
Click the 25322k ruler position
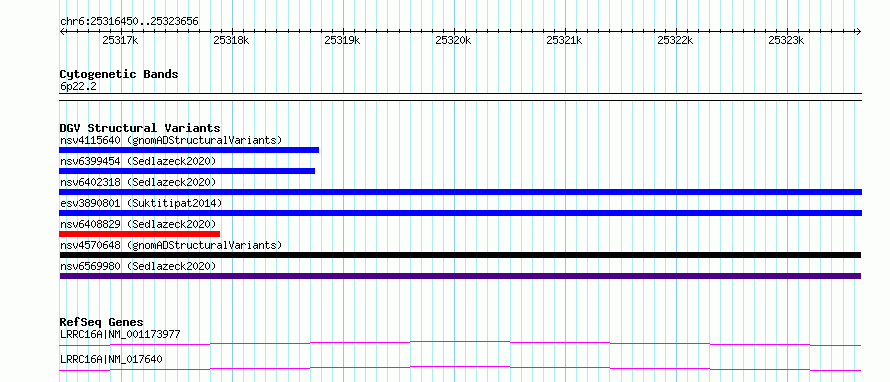(x=675, y=41)
